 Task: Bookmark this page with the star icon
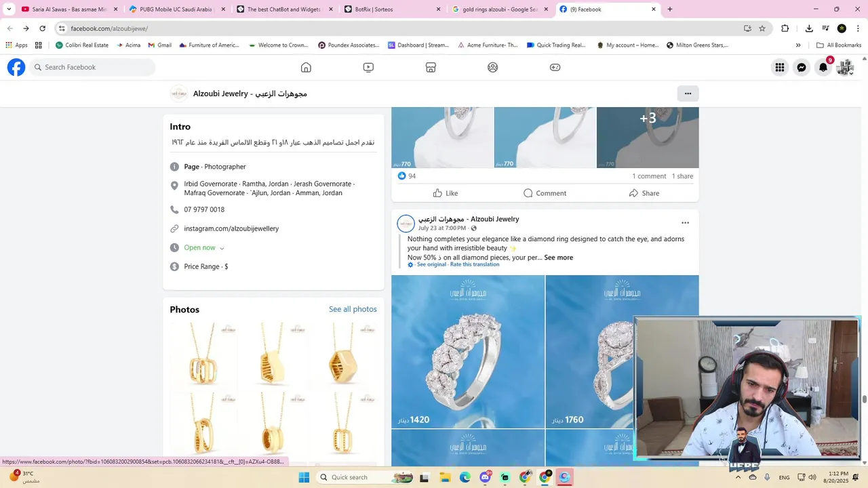[x=762, y=28]
